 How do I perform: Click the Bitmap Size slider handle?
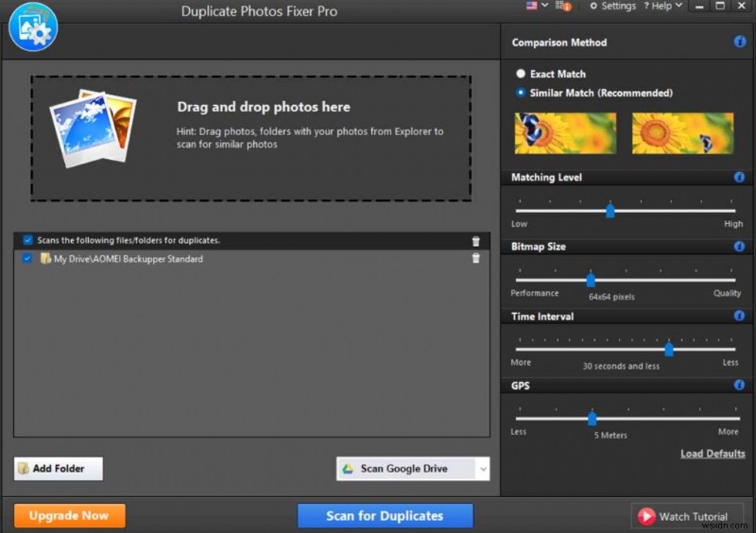click(590, 280)
